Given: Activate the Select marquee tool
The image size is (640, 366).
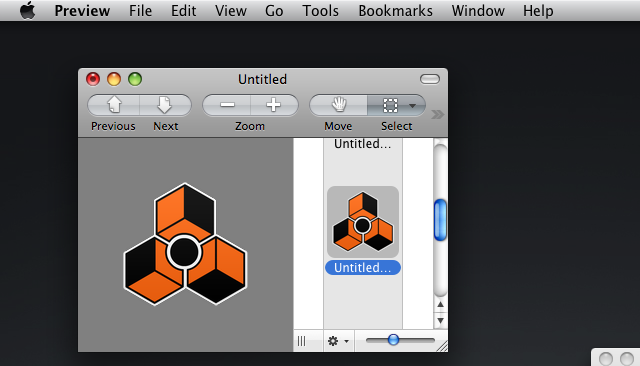Looking at the screenshot, I should pos(390,105).
